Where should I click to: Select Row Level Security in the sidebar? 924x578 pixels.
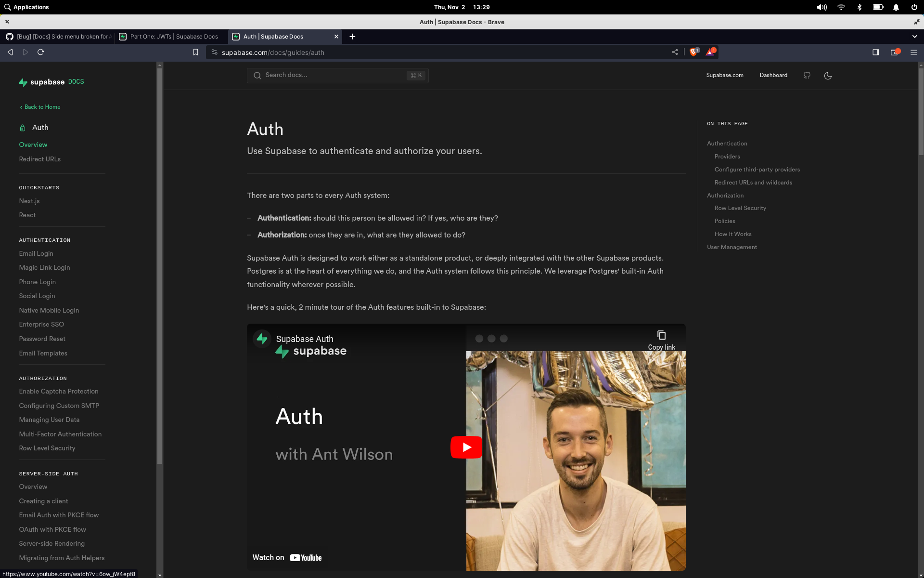[x=47, y=448]
